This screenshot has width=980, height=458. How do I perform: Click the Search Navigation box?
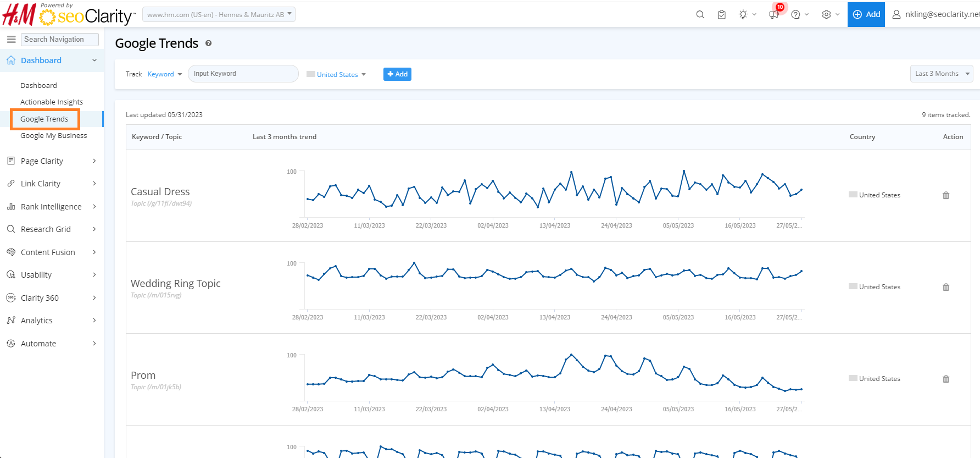pyautogui.click(x=59, y=40)
